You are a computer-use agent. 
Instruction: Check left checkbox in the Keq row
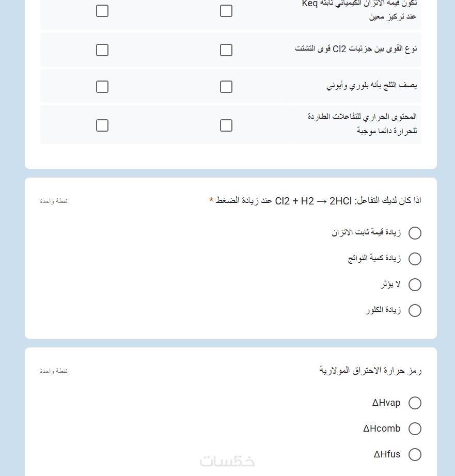102,11
